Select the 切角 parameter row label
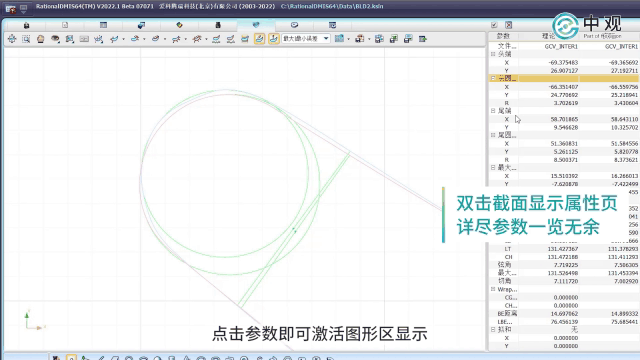The image size is (640, 360). coord(505,281)
